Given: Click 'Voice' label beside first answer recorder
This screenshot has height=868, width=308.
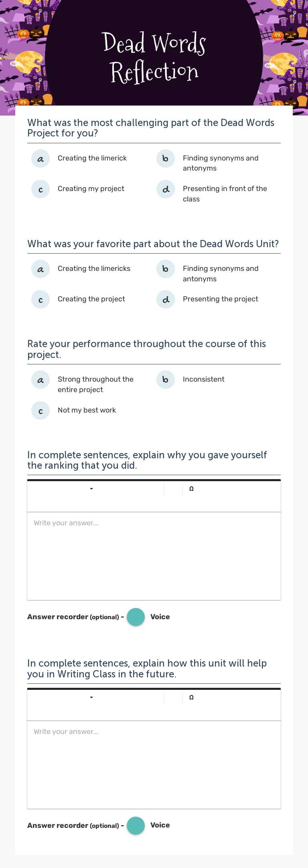Looking at the screenshot, I should coord(160,617).
